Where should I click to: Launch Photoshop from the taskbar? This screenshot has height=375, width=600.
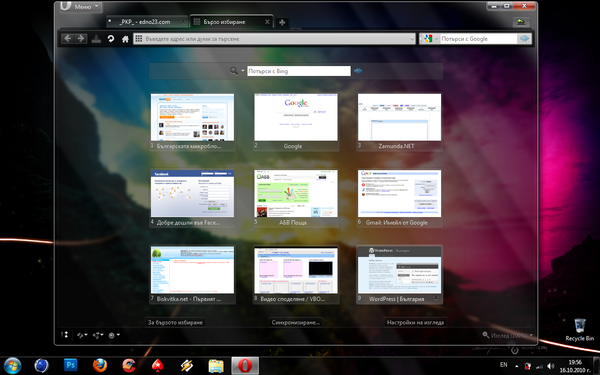click(x=70, y=365)
